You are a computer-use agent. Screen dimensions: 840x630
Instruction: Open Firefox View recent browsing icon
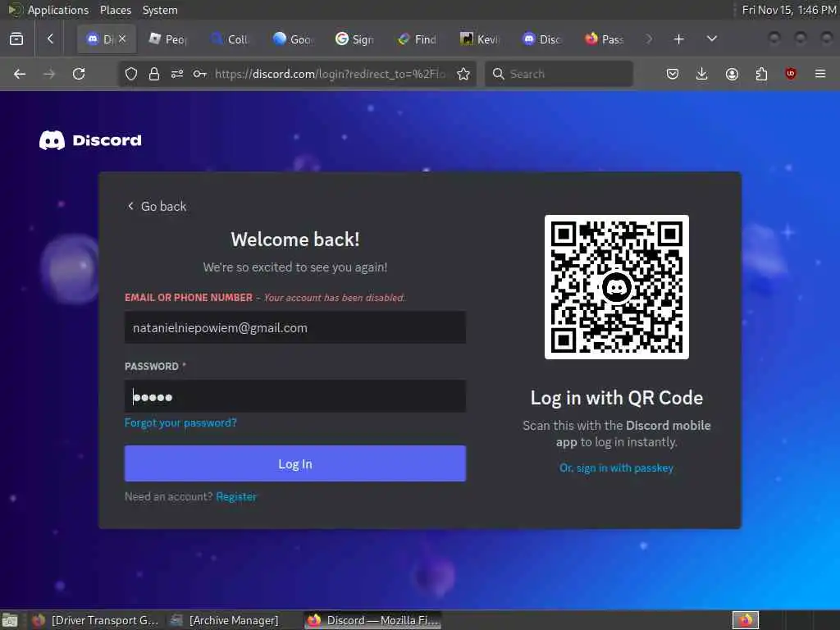click(x=16, y=39)
